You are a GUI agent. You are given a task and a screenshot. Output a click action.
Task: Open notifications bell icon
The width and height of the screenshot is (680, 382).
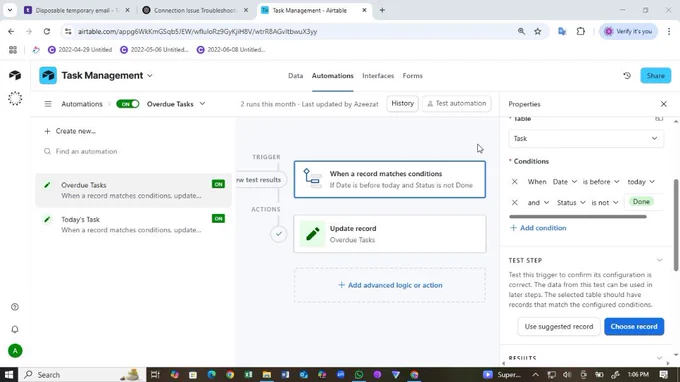pyautogui.click(x=15, y=330)
